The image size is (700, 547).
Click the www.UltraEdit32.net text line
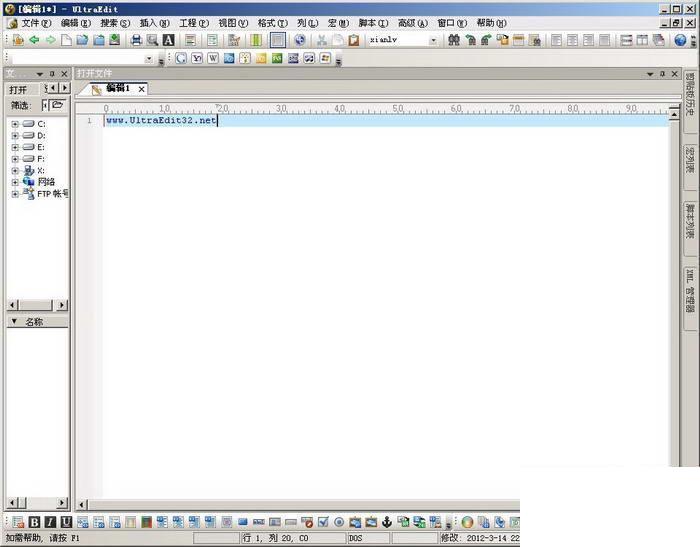161,120
